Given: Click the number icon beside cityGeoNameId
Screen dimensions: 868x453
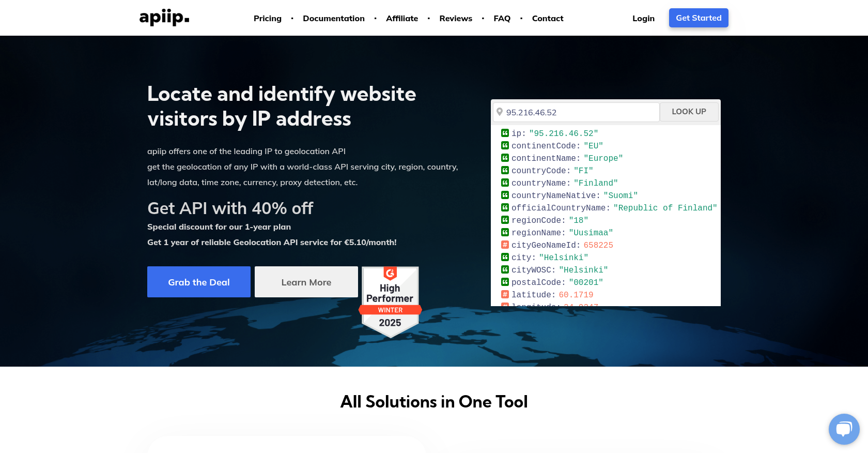Looking at the screenshot, I should (x=505, y=245).
